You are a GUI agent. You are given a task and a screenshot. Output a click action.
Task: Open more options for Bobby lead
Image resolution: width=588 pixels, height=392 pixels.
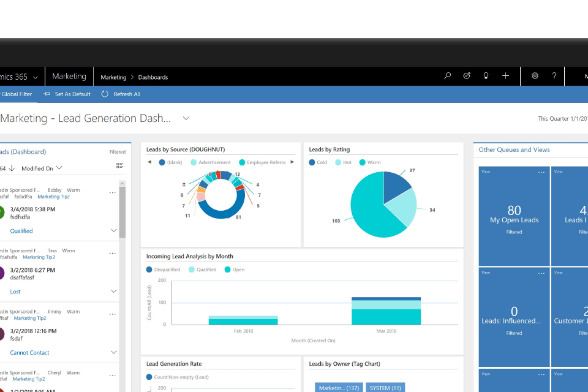112,192
